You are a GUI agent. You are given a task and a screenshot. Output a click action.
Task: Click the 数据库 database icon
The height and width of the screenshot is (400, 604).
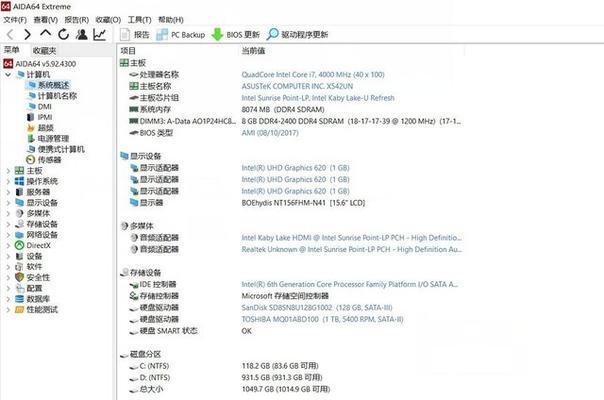tap(19, 299)
